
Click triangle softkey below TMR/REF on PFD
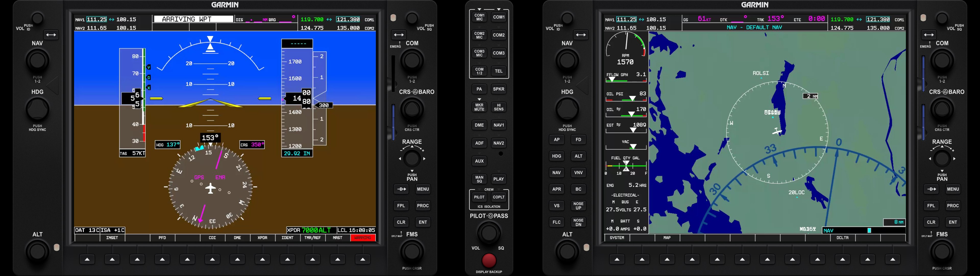313,260
